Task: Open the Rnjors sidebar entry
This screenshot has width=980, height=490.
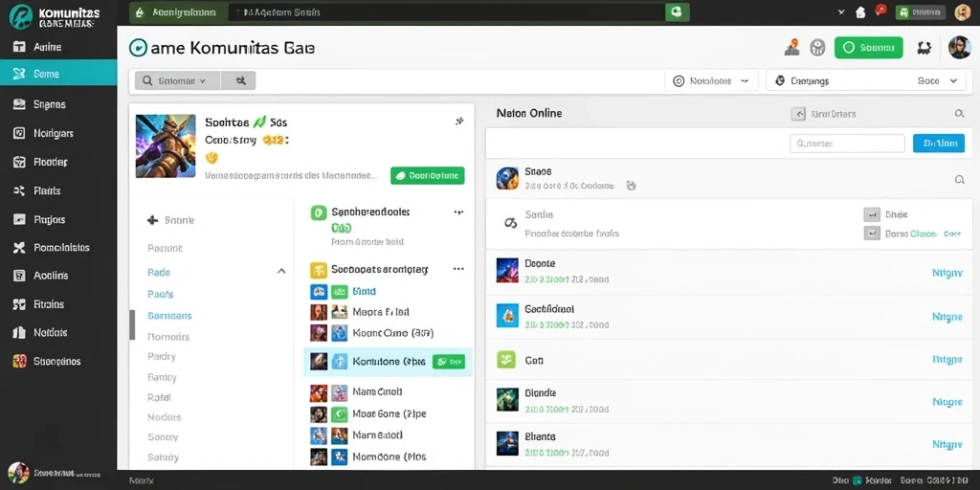Action: pyautogui.click(x=58, y=219)
